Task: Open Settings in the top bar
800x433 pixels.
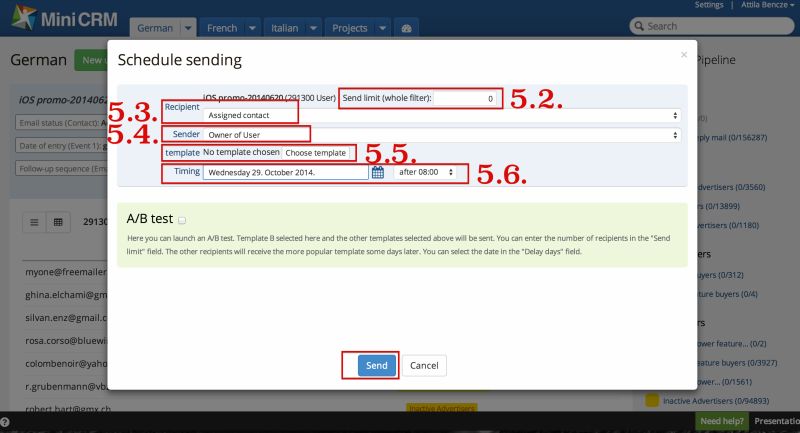Action: click(x=709, y=5)
